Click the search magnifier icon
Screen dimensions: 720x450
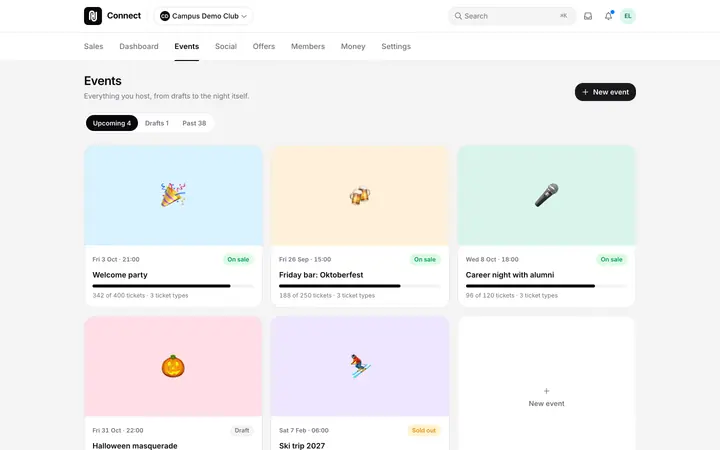[x=458, y=16]
